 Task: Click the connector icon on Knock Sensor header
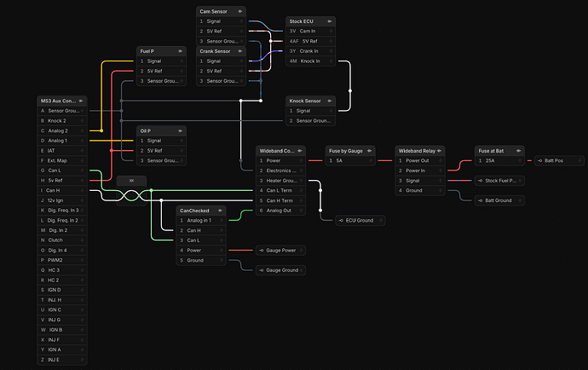tap(330, 101)
